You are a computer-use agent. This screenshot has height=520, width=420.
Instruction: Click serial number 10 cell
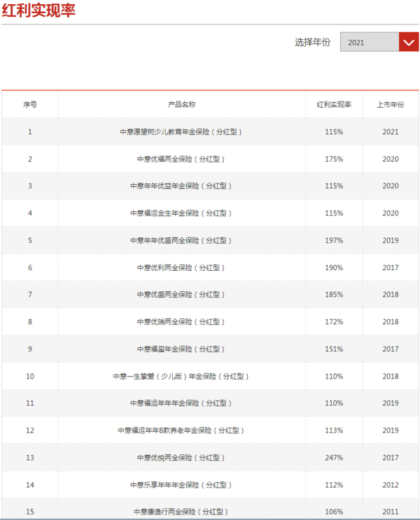click(30, 377)
